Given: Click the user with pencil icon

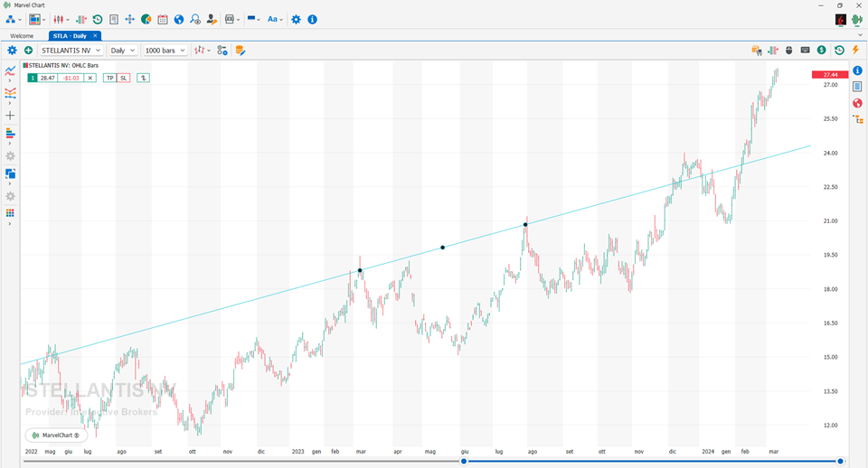Looking at the screenshot, I should point(212,19).
